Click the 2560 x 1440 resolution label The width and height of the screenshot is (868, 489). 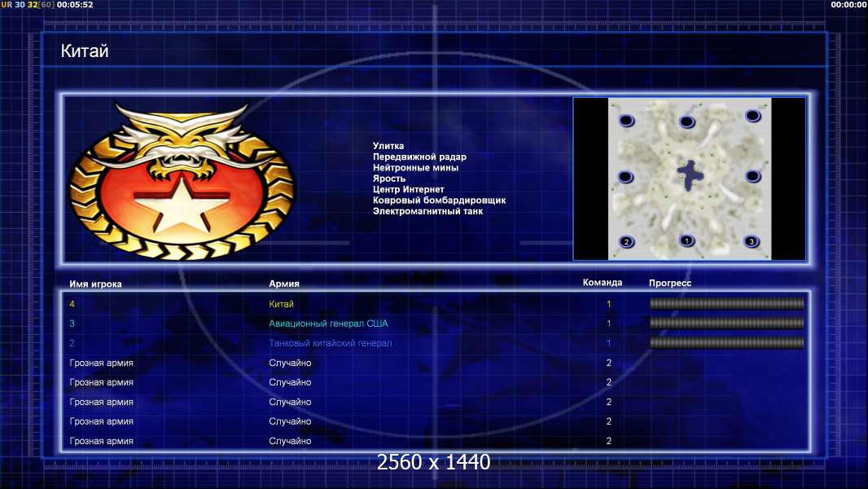click(433, 462)
